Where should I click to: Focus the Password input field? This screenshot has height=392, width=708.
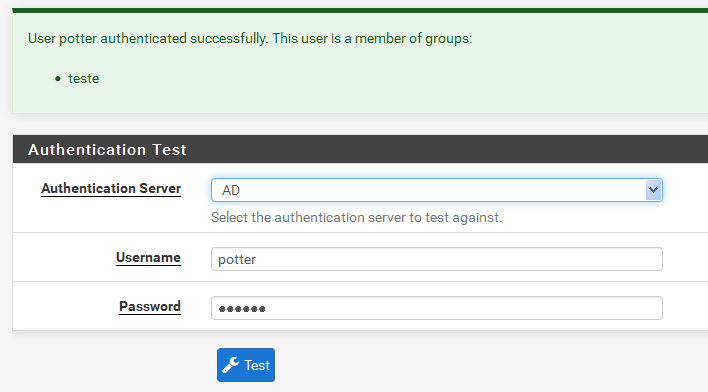coord(437,308)
